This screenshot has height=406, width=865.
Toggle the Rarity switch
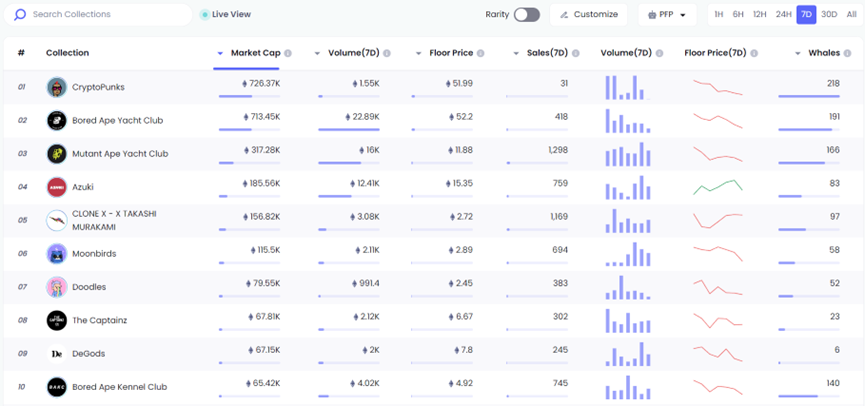coord(526,15)
